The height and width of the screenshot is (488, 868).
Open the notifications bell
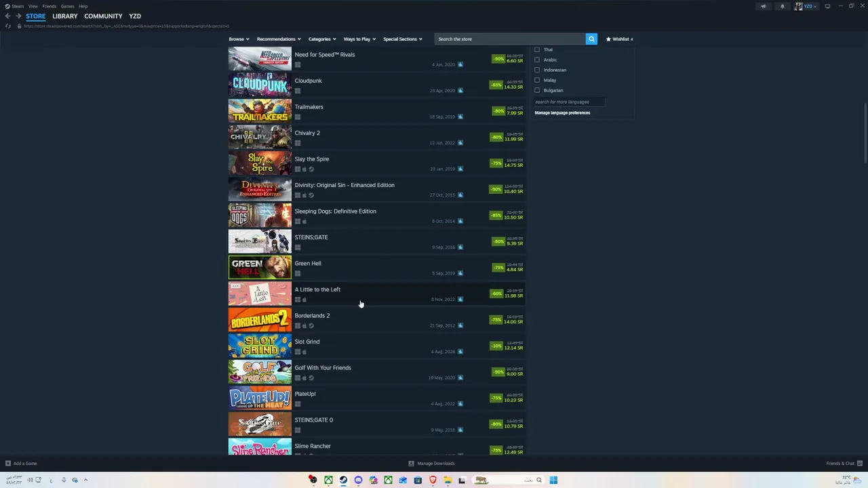(x=782, y=6)
